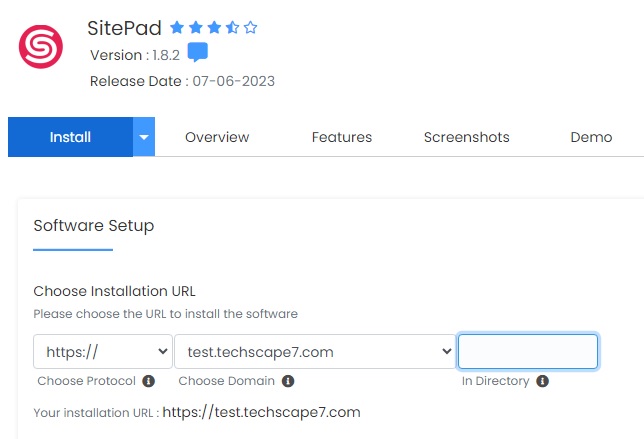The width and height of the screenshot is (644, 439).
Task: Click the SitePad red spiral logo
Action: pos(41,46)
